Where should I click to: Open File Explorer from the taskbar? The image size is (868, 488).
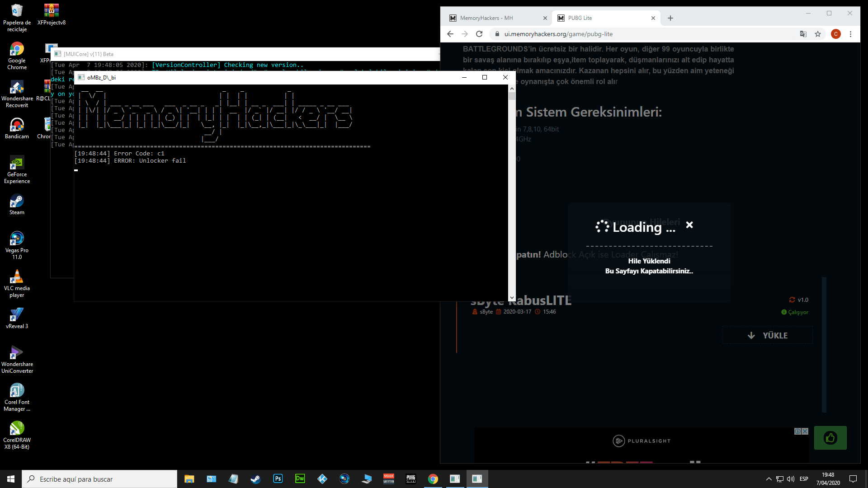point(189,479)
